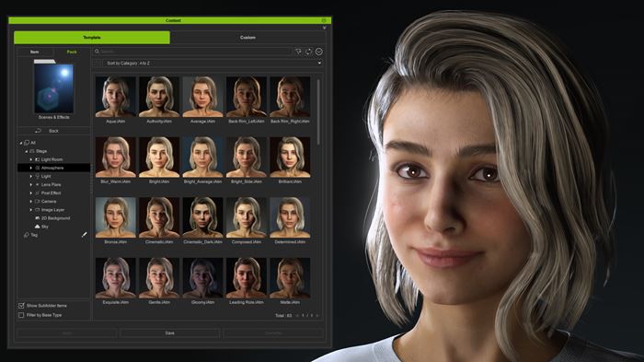Switch to the Template tab

coord(92,38)
